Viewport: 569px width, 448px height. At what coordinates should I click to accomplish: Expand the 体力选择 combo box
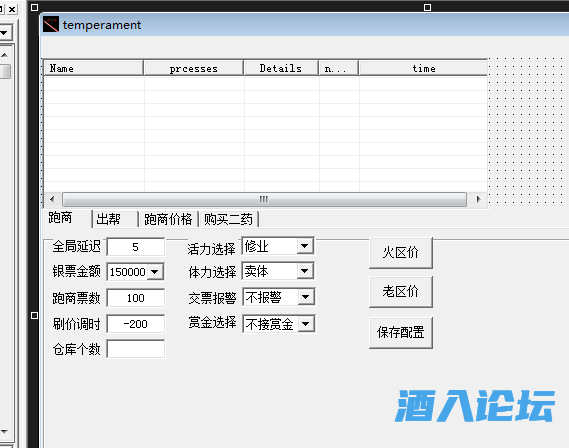pyautogui.click(x=305, y=271)
